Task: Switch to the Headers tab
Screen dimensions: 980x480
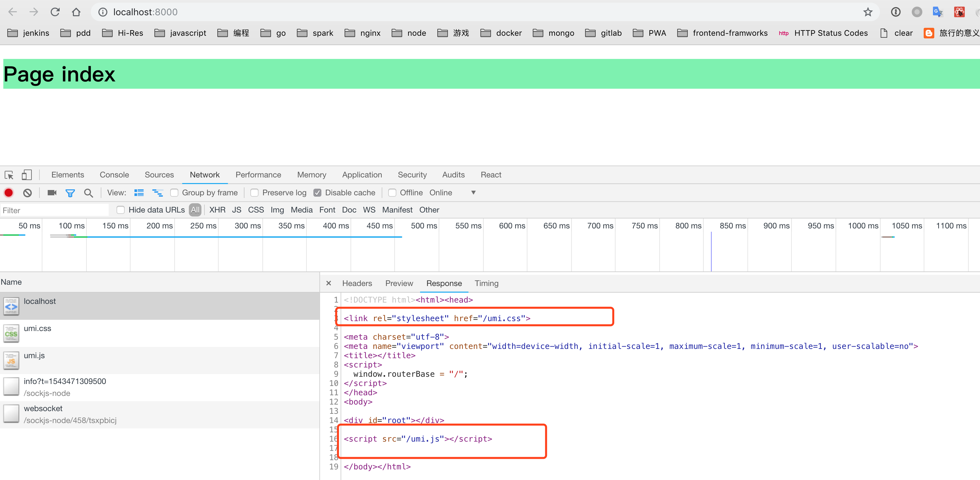Action: click(x=357, y=283)
